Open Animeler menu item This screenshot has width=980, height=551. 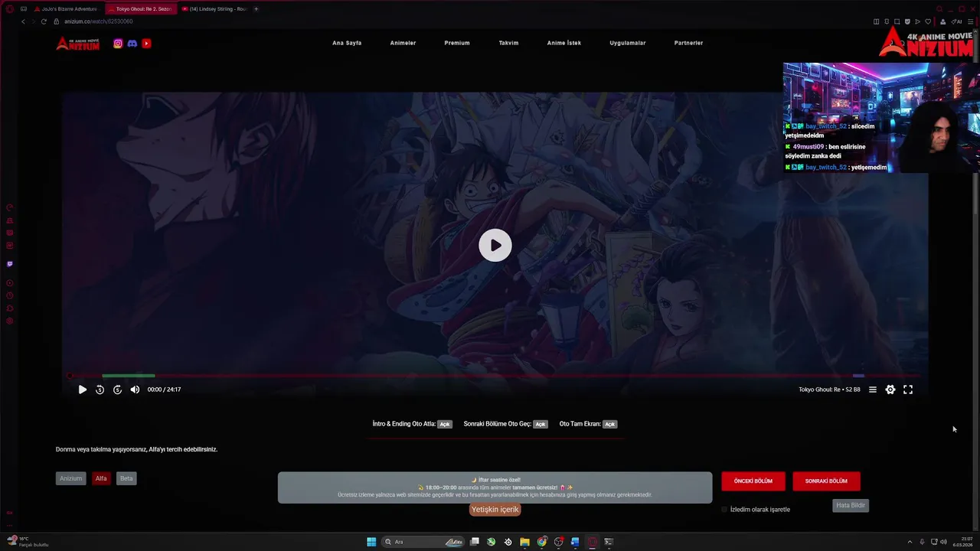tap(403, 43)
